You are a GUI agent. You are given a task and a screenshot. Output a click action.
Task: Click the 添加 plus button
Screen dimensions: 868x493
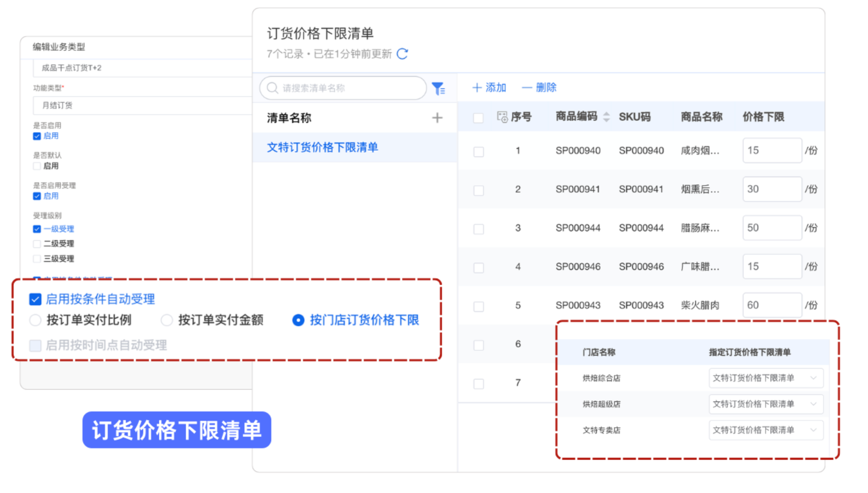click(x=489, y=87)
